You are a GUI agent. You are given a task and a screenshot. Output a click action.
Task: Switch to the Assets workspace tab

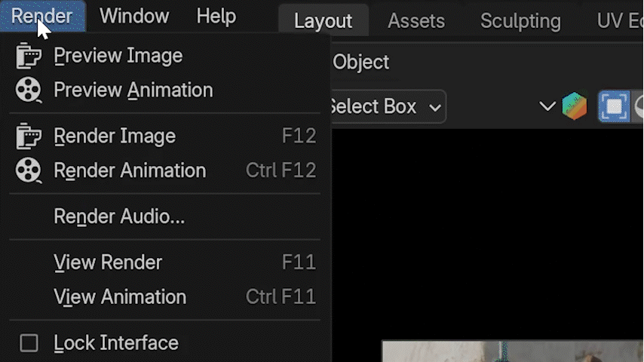(416, 21)
